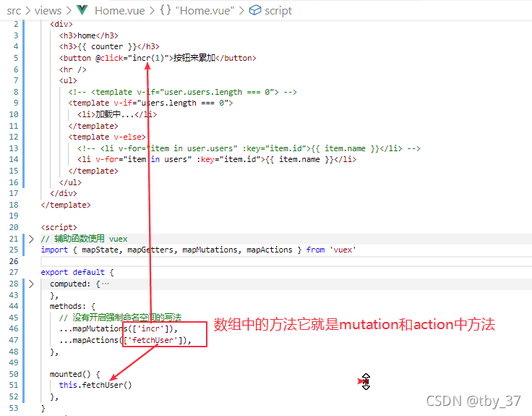Click the Vue file icon in breadcrumb

tap(82, 10)
